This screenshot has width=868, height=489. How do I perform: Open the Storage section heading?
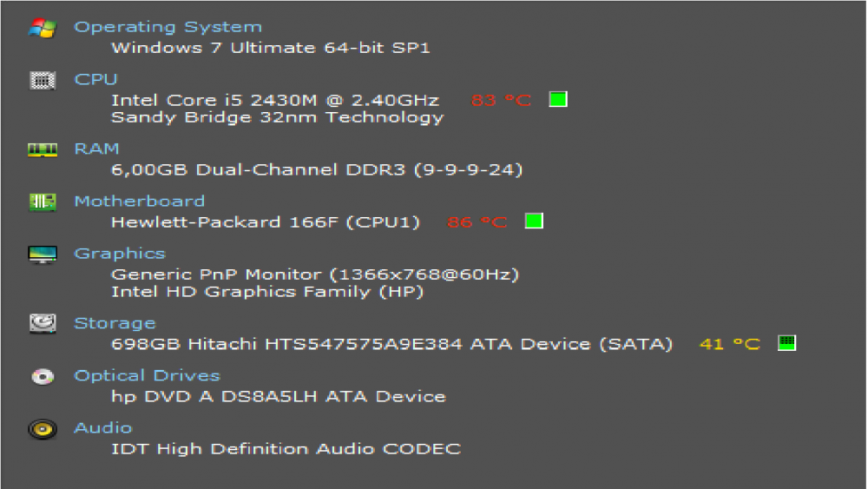tap(115, 323)
